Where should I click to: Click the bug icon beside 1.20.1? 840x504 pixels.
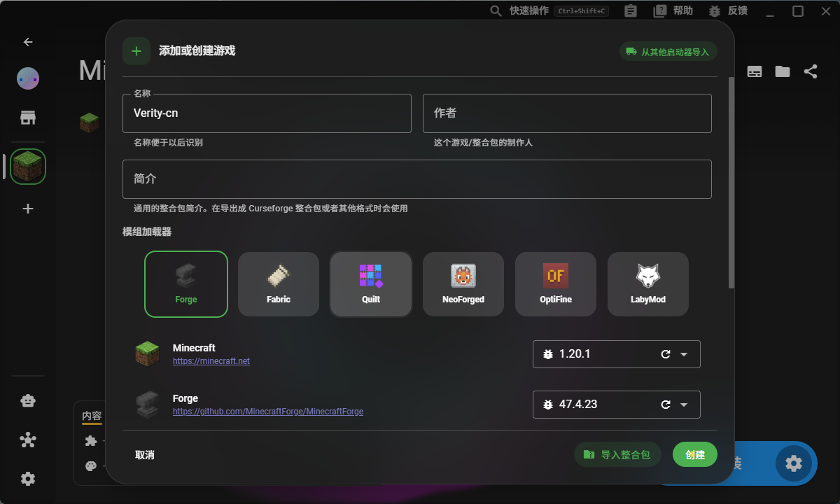pos(548,354)
